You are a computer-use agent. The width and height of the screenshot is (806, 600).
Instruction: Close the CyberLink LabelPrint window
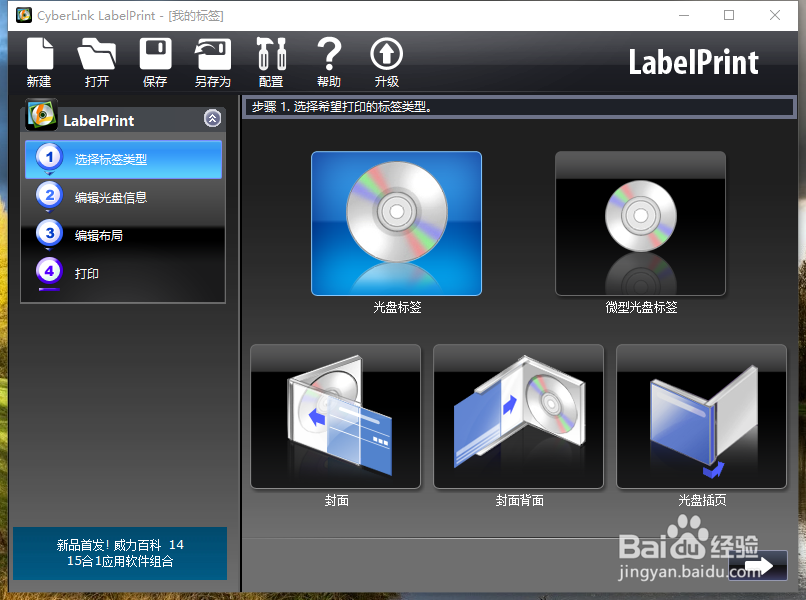pos(775,15)
